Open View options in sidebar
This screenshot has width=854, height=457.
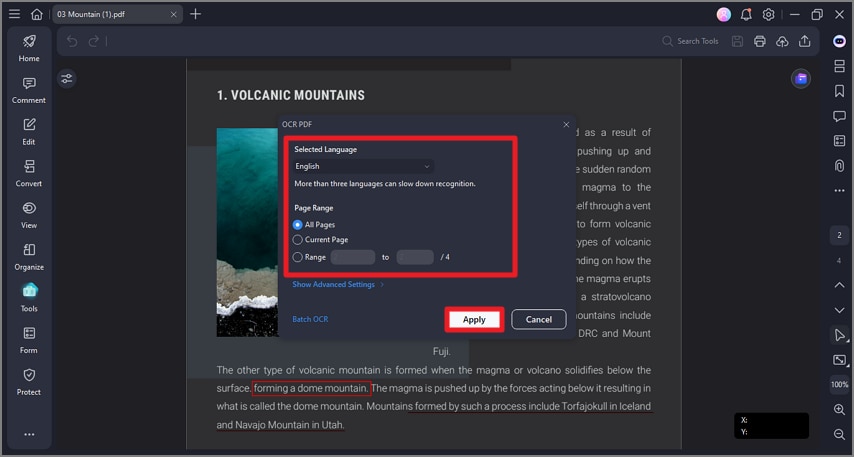pyautogui.click(x=29, y=215)
